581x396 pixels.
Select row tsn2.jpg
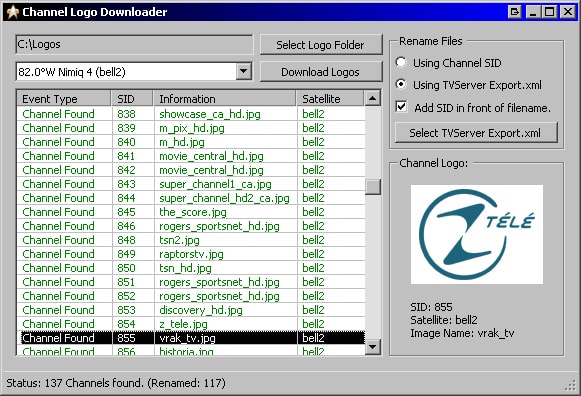(x=191, y=240)
